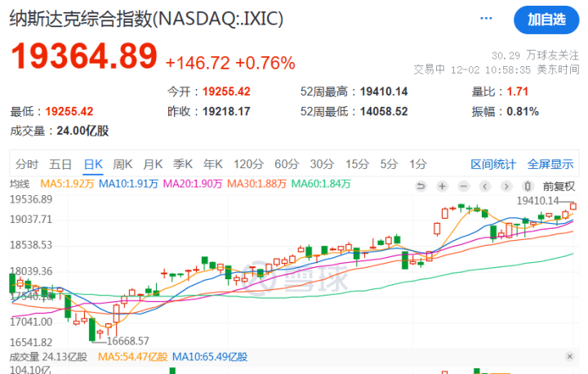Screen dimensions: 588x374
Task: Click the 17041.00 y-axis price label
Action: click(x=31, y=322)
